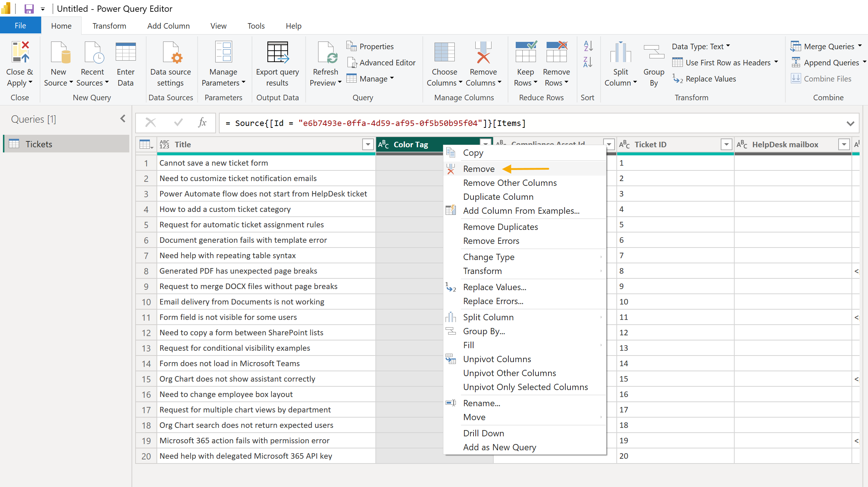Switch to the Transform tab
868x487 pixels.
pyautogui.click(x=109, y=26)
